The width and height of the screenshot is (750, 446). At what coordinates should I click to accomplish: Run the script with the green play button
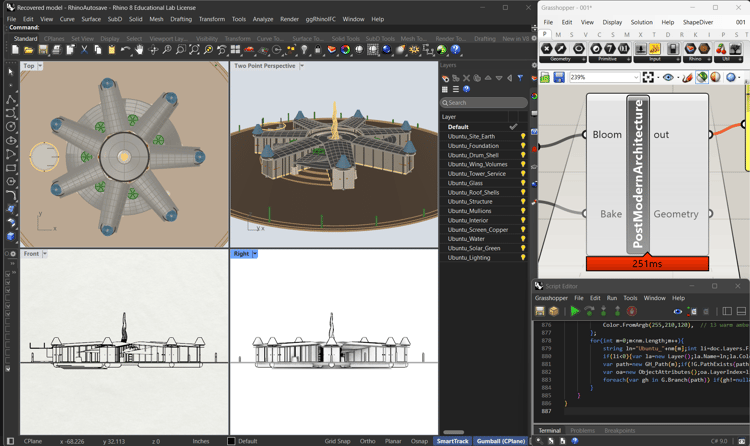(x=575, y=312)
